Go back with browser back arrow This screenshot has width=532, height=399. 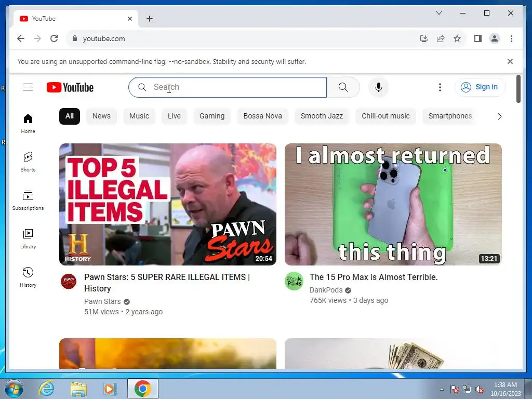pyautogui.click(x=21, y=38)
